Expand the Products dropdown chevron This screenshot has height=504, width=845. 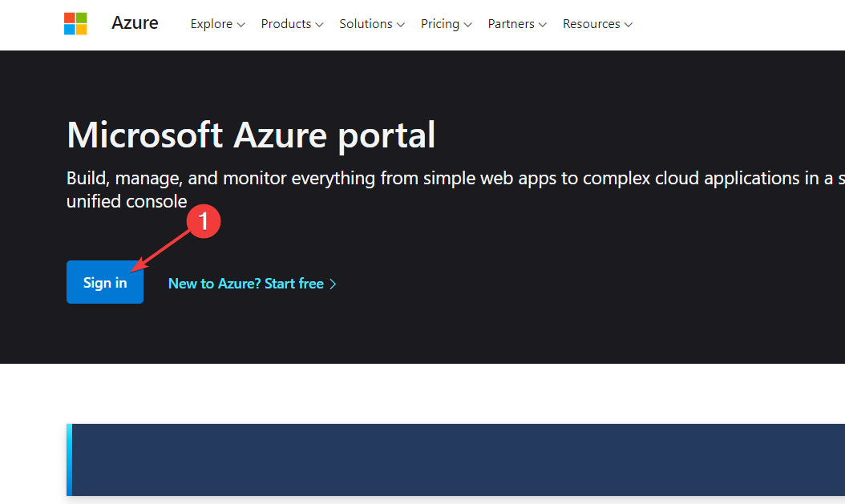pos(320,25)
